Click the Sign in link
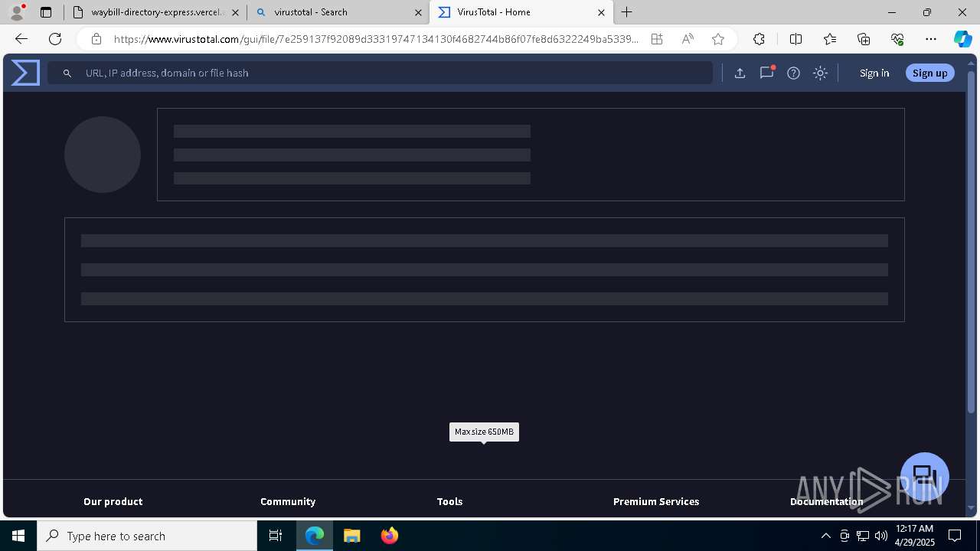980x551 pixels. coord(874,73)
